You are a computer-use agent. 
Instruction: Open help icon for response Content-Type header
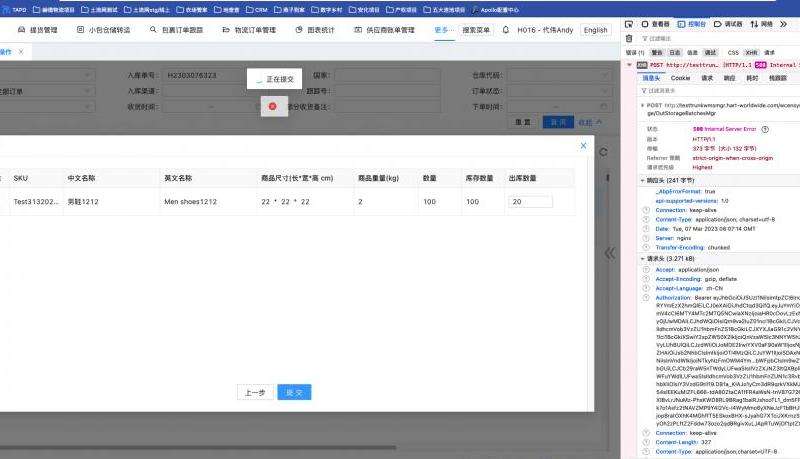(x=646, y=219)
